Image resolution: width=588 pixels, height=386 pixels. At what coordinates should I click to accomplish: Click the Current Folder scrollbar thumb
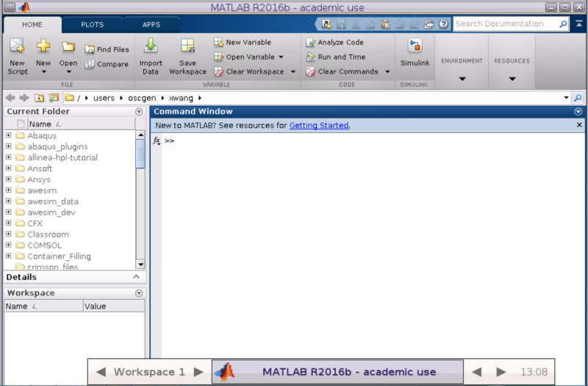(x=140, y=154)
